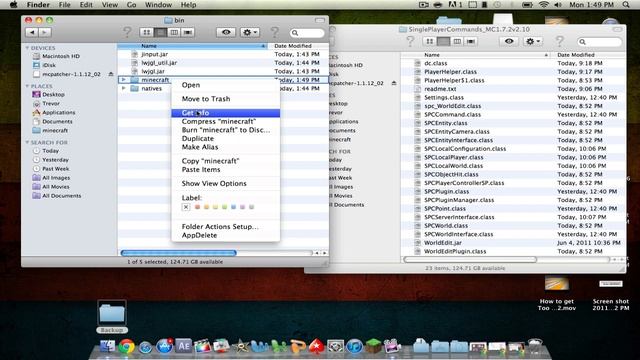Collapse the PLACES sidebar section

point(27,86)
